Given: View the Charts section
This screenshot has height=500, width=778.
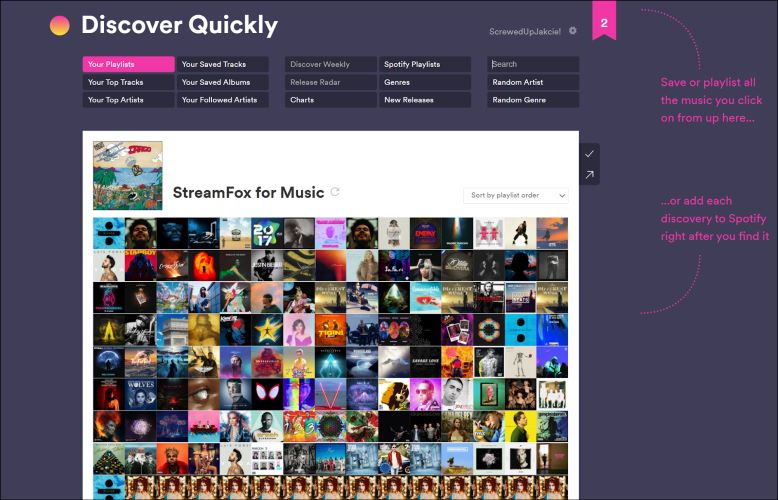Looking at the screenshot, I should pyautogui.click(x=331, y=100).
